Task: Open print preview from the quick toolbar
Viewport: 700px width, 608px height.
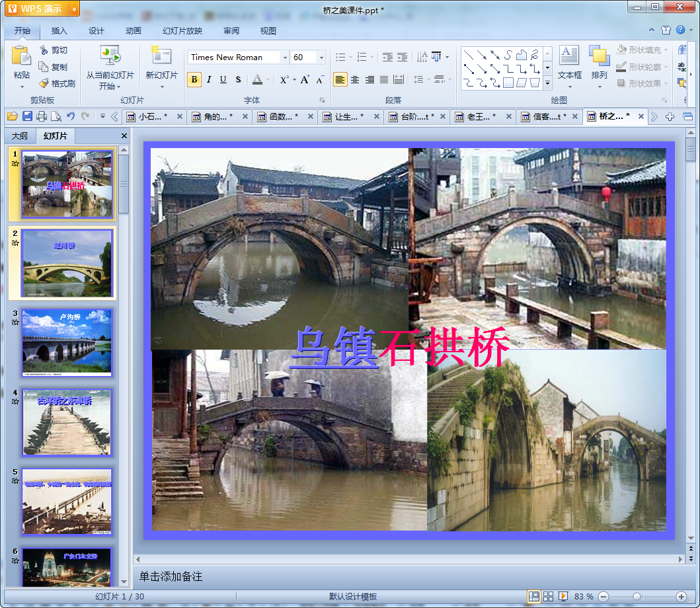Action: coord(56,117)
